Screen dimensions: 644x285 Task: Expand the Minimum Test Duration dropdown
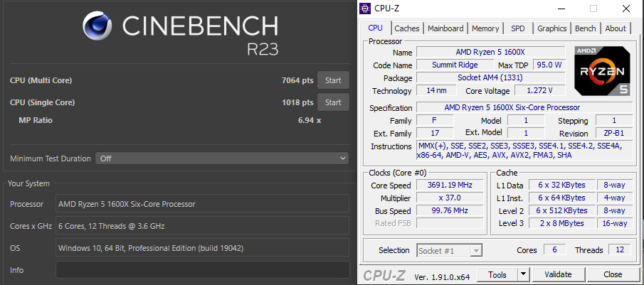click(222, 158)
